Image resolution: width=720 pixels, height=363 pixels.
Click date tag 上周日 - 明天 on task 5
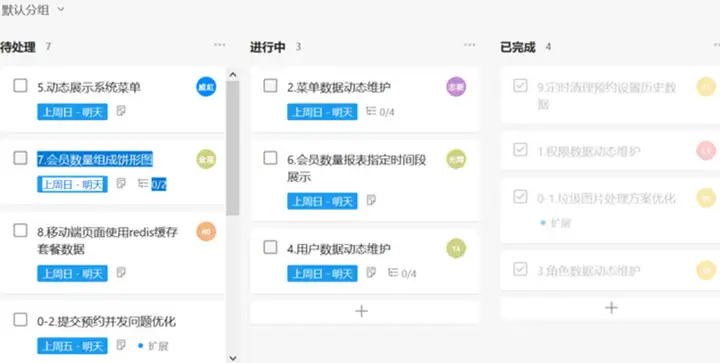(x=73, y=112)
